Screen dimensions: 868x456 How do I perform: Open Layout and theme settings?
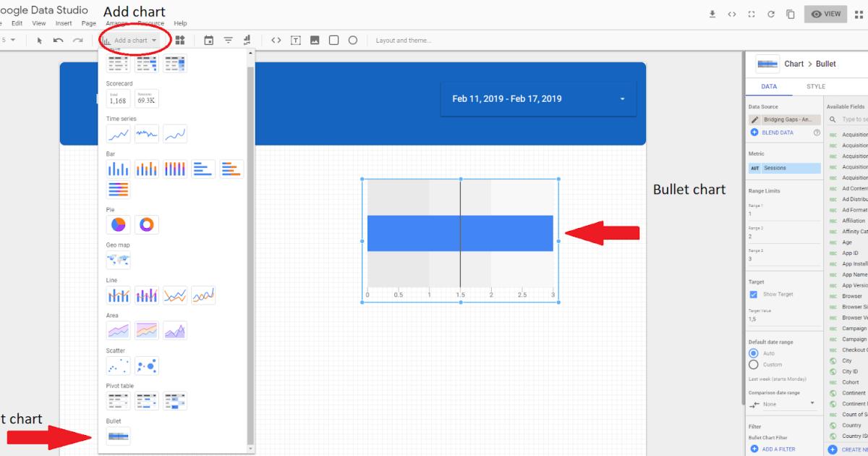pos(404,41)
